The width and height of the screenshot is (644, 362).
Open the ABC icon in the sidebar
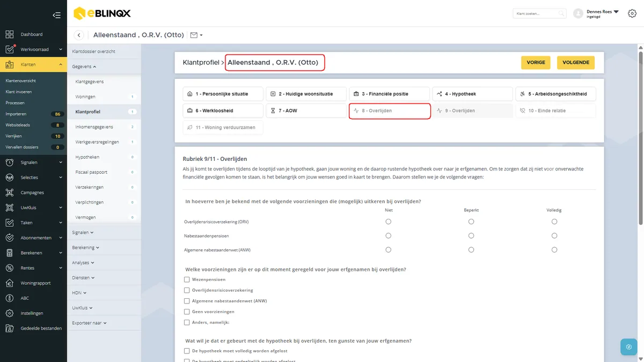point(10,298)
